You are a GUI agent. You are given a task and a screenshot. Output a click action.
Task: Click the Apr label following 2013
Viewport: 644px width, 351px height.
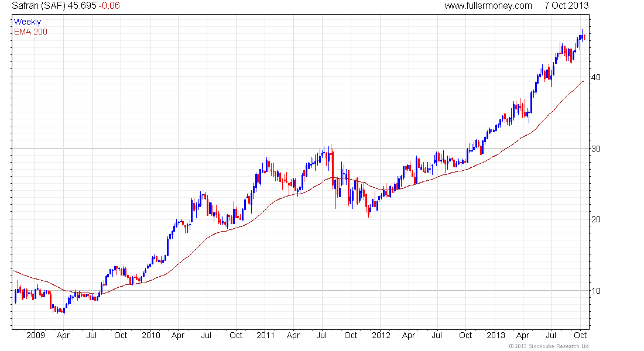pyautogui.click(x=523, y=335)
